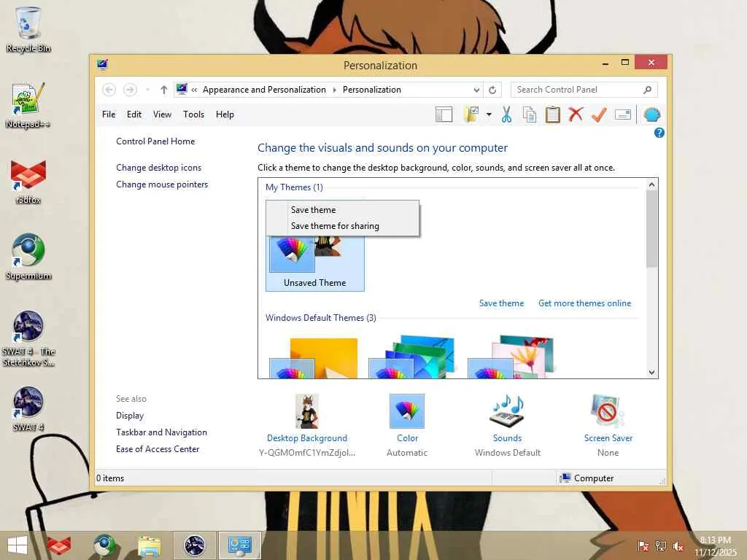Click Personalization in the breadcrumb
The height and width of the screenshot is (560, 747).
click(371, 90)
